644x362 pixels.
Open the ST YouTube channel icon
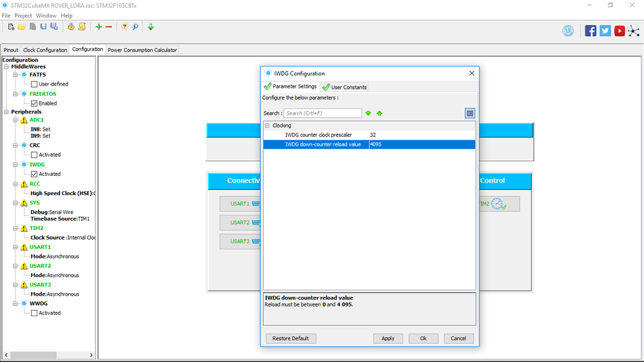tap(620, 31)
